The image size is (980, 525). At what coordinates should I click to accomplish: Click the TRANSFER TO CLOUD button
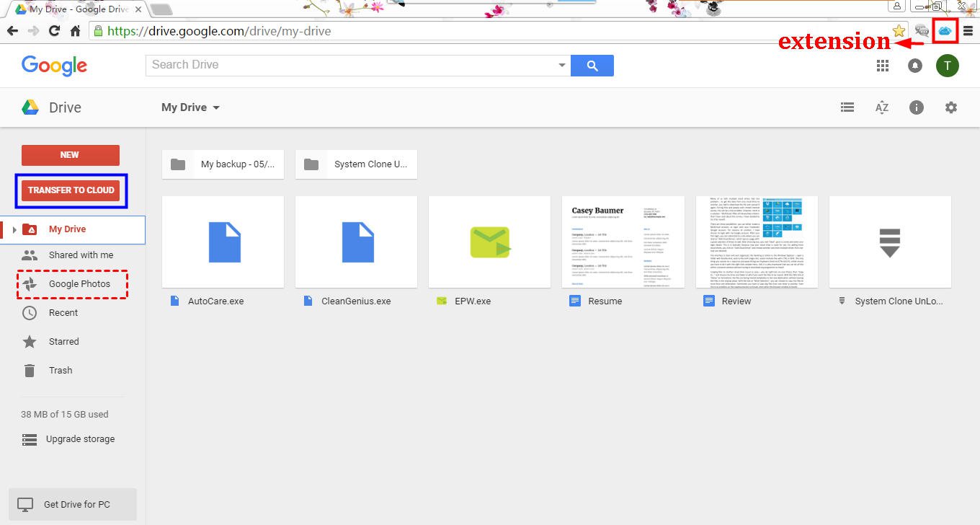coord(71,190)
